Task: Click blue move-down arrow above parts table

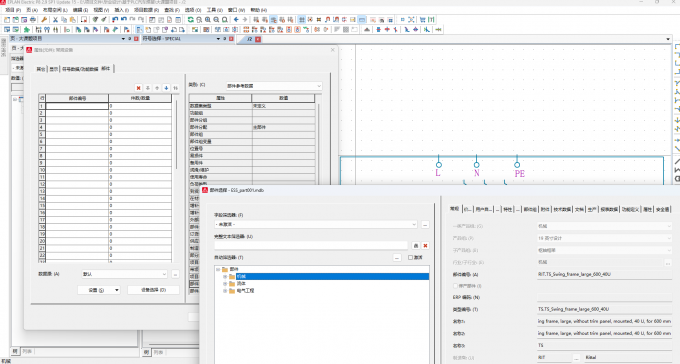Action: point(166,88)
